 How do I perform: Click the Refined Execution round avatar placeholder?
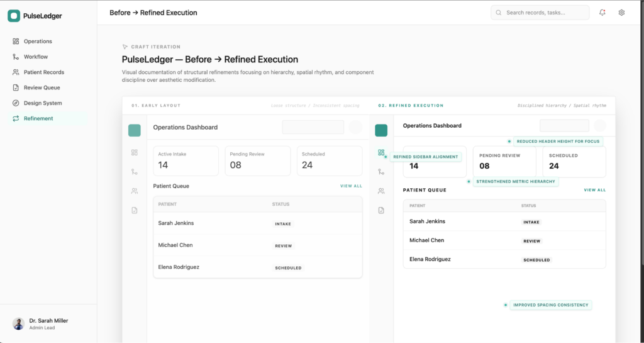point(600,126)
